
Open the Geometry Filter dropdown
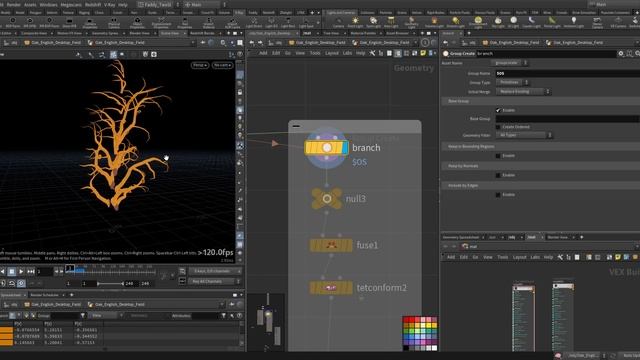524,135
